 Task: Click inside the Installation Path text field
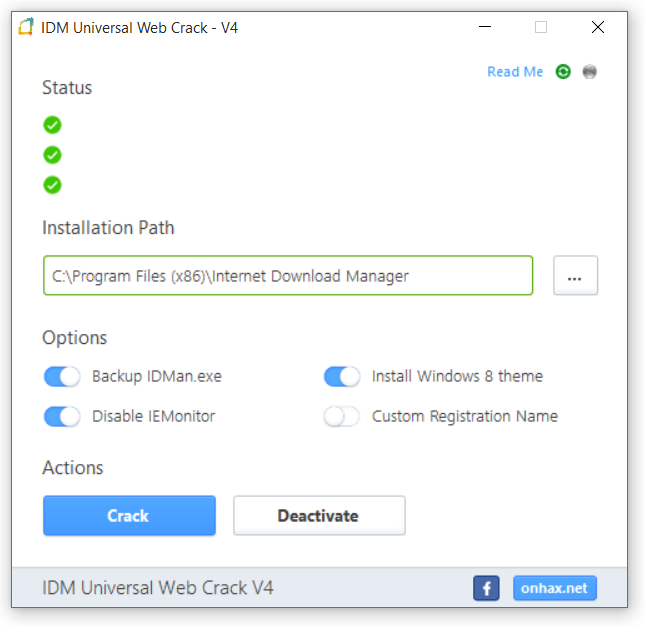(288, 276)
